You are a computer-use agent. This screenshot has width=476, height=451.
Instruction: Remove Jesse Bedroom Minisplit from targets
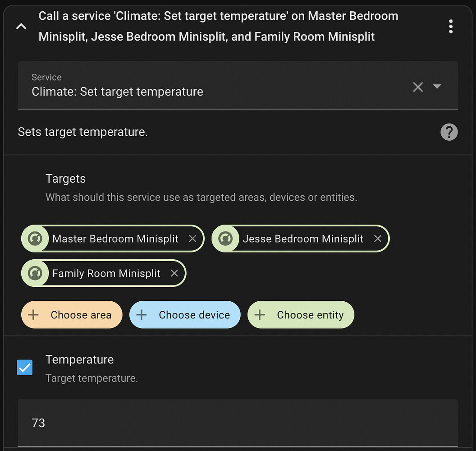tap(378, 239)
